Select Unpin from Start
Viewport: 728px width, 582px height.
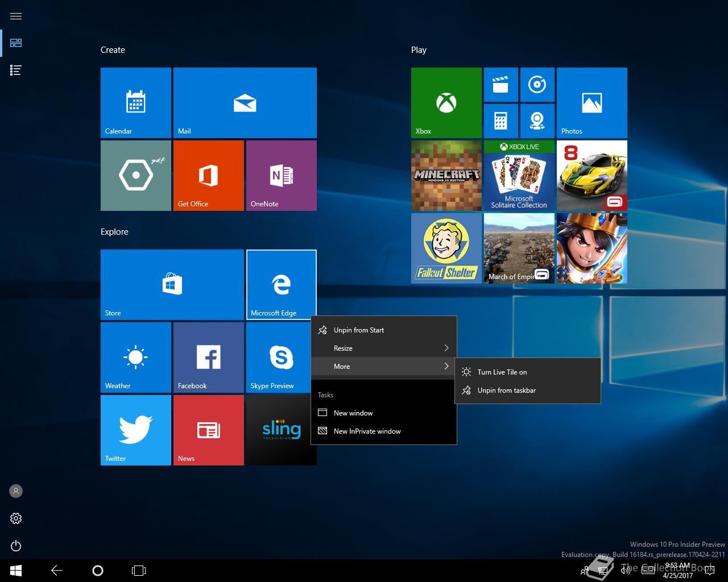click(384, 330)
